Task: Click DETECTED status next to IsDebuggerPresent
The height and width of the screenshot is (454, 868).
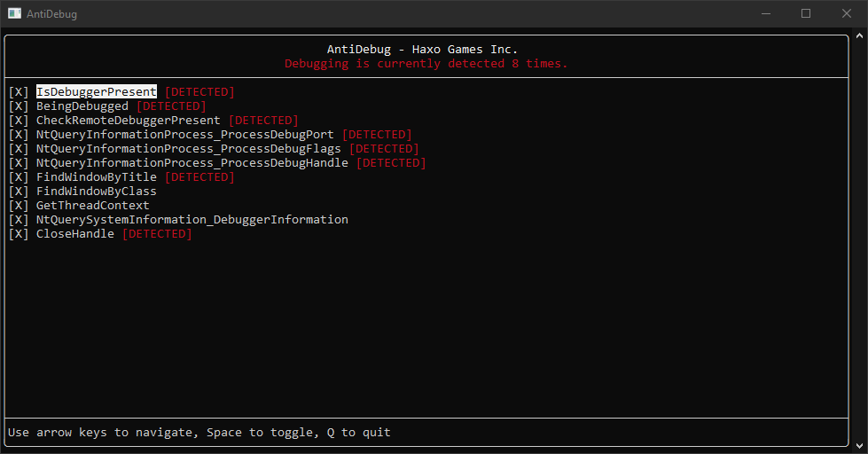Action: point(199,92)
